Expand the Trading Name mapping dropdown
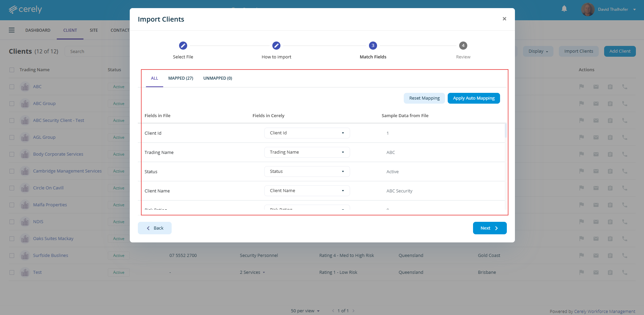 [306, 152]
